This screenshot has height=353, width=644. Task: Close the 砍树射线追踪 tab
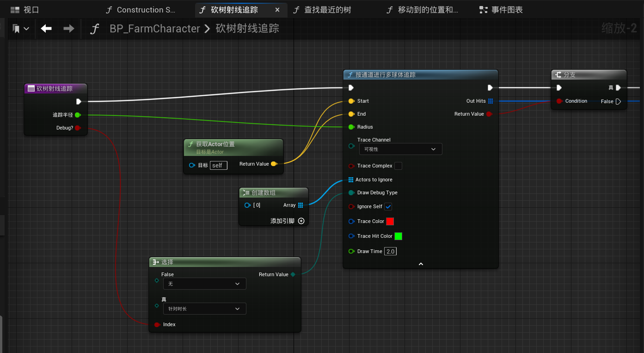277,10
